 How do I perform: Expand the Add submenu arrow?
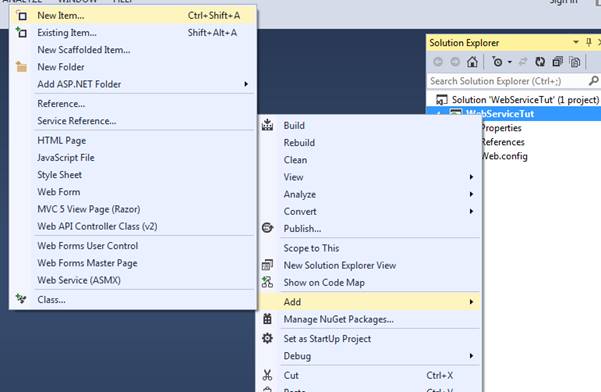click(x=471, y=302)
